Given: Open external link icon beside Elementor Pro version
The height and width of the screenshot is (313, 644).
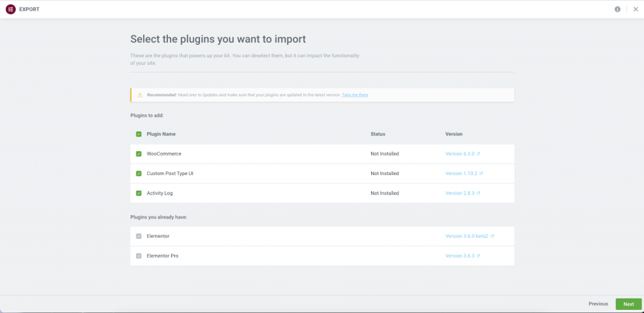Looking at the screenshot, I should (479, 256).
